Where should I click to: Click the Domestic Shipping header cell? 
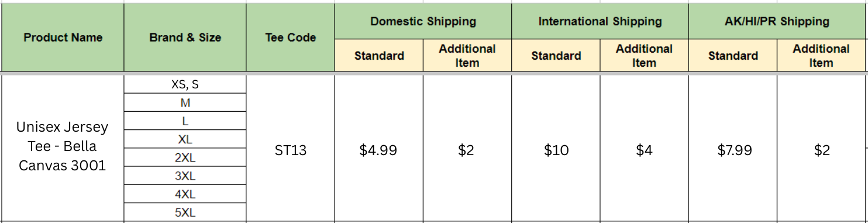click(x=423, y=22)
